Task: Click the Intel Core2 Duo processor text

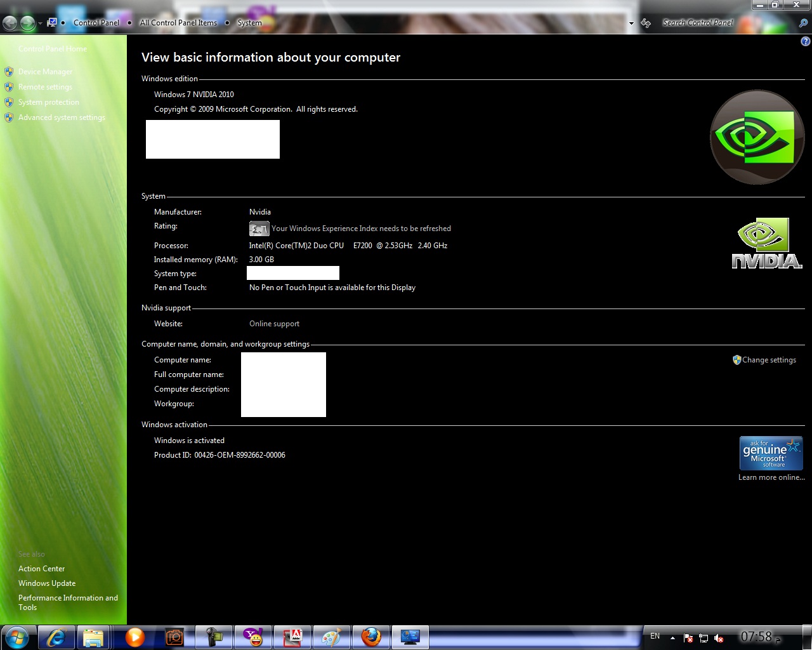Action: point(348,246)
